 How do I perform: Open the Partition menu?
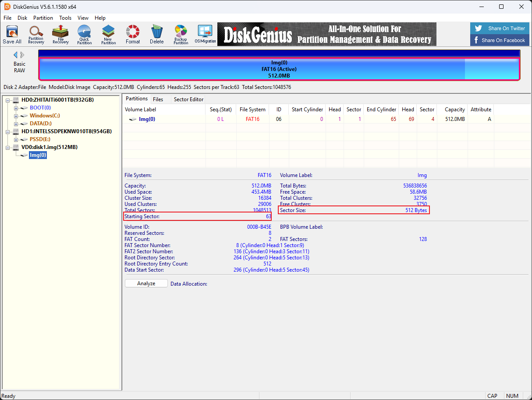click(x=43, y=18)
